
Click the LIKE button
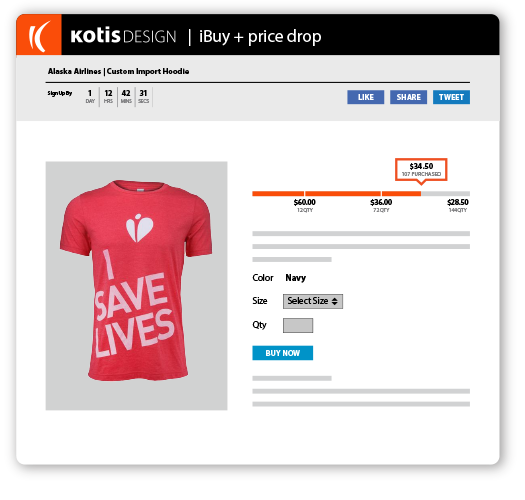click(x=365, y=97)
